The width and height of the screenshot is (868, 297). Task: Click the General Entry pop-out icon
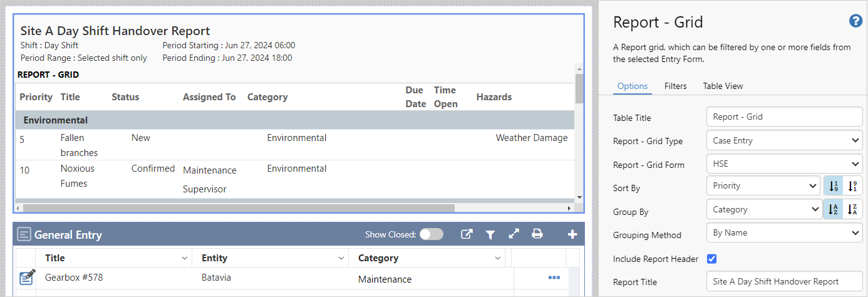click(x=467, y=234)
